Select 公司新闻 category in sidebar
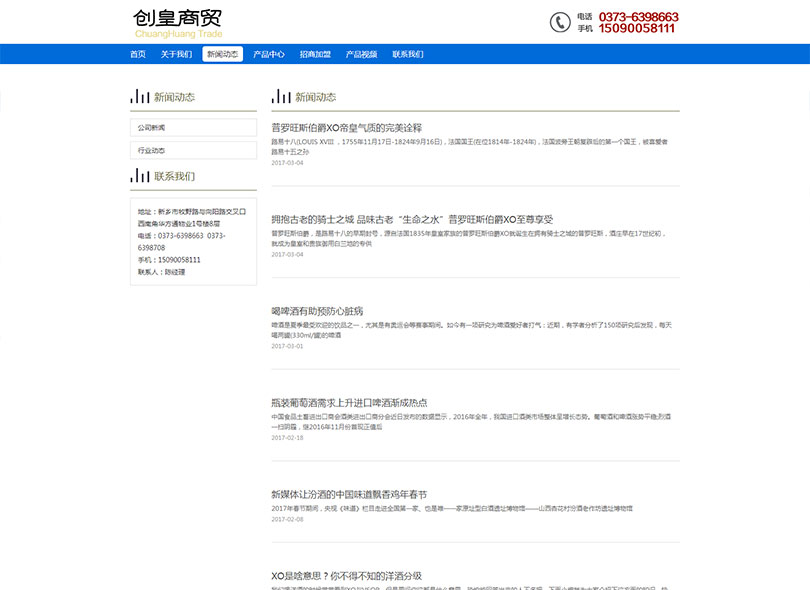This screenshot has width=810, height=590. (193, 128)
